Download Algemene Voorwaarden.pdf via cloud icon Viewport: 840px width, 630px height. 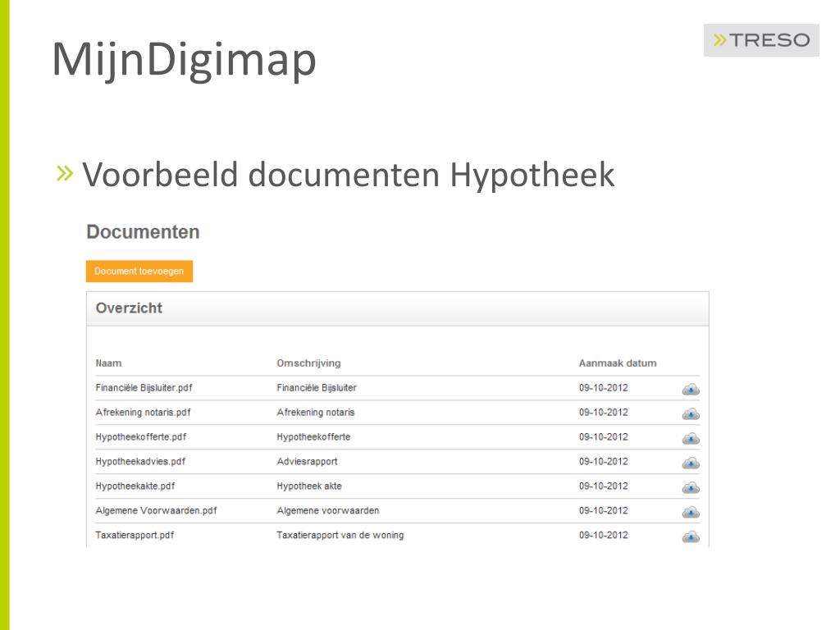pos(691,512)
